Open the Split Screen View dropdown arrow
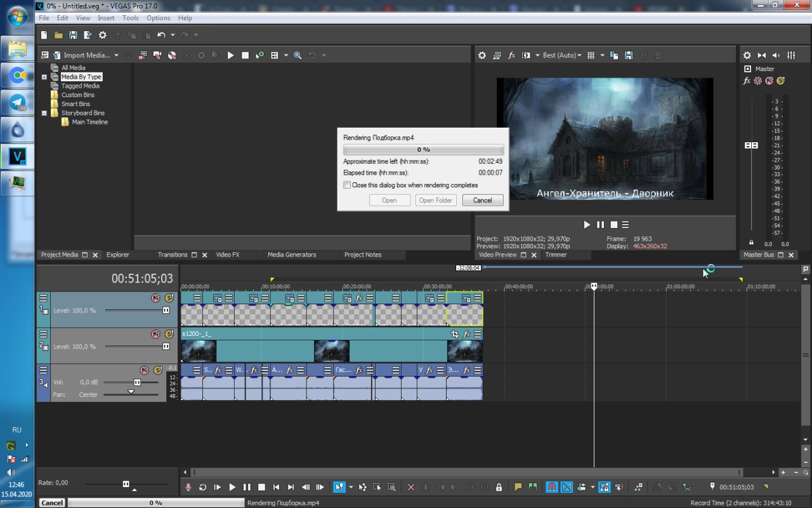This screenshot has width=812, height=508. [537, 55]
